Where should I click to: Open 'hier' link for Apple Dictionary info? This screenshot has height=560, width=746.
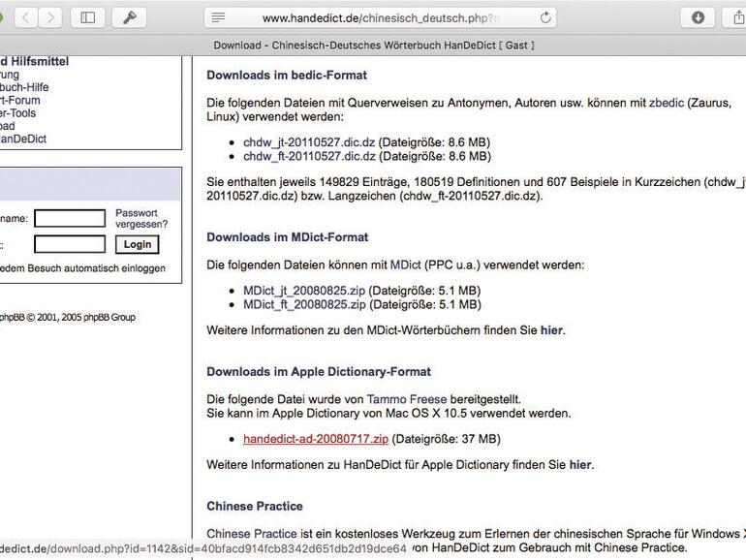[x=580, y=465]
